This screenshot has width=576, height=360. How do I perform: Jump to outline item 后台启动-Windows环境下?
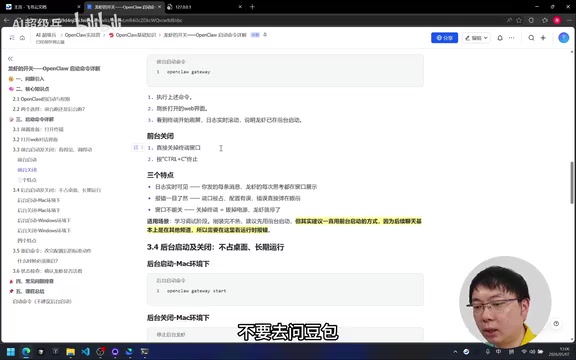pos(44,220)
